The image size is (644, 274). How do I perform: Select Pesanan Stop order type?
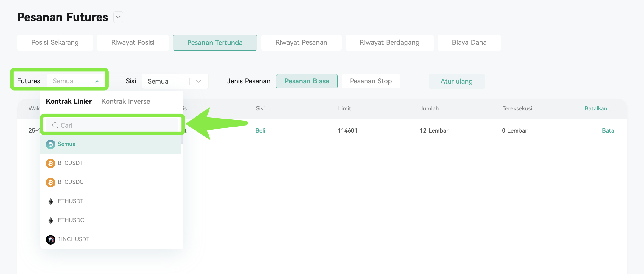[371, 81]
